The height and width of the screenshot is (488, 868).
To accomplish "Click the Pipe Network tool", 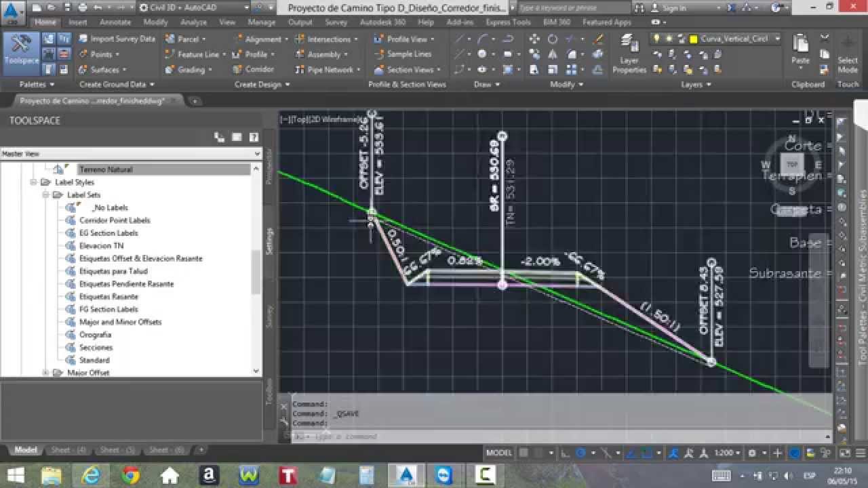I will pos(329,69).
